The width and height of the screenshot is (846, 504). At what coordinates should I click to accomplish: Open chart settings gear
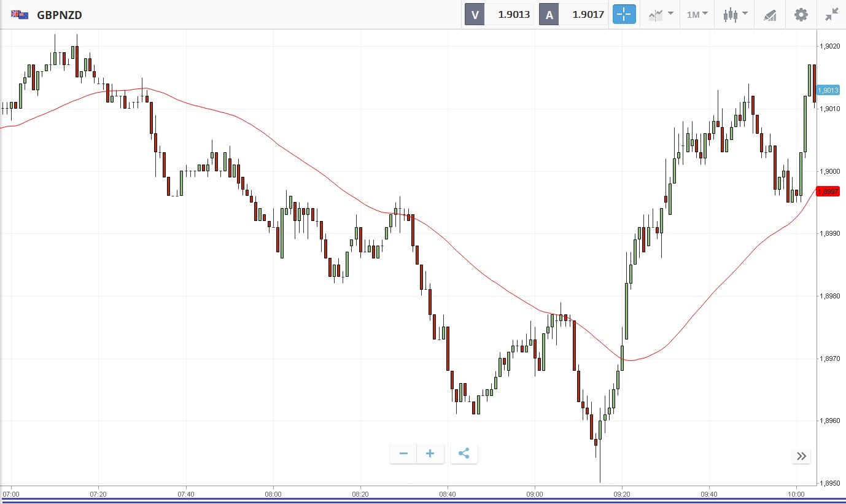[801, 15]
